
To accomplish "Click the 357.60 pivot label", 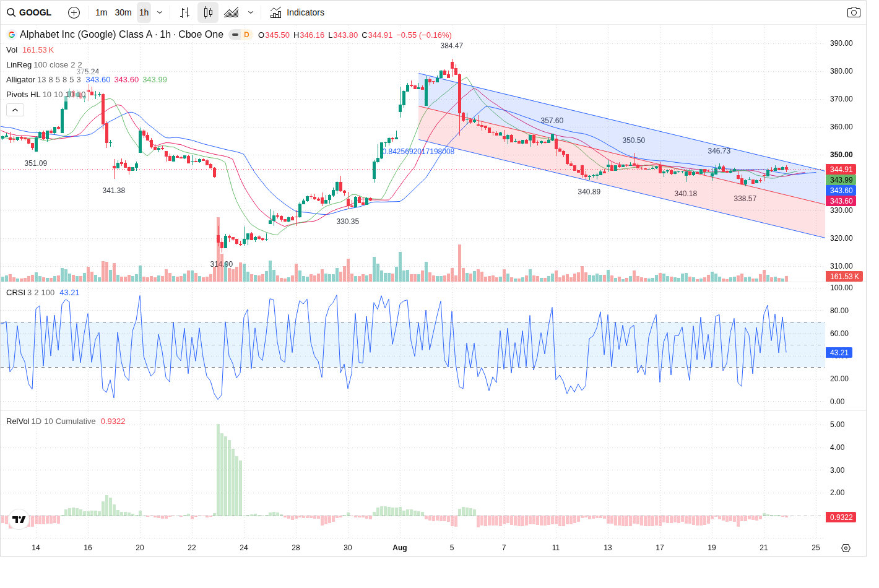I will point(552,121).
